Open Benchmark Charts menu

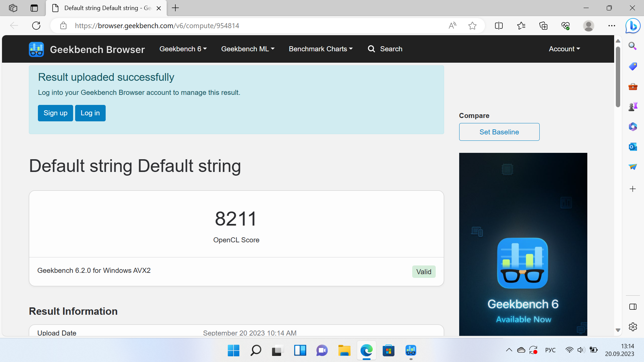click(x=320, y=49)
